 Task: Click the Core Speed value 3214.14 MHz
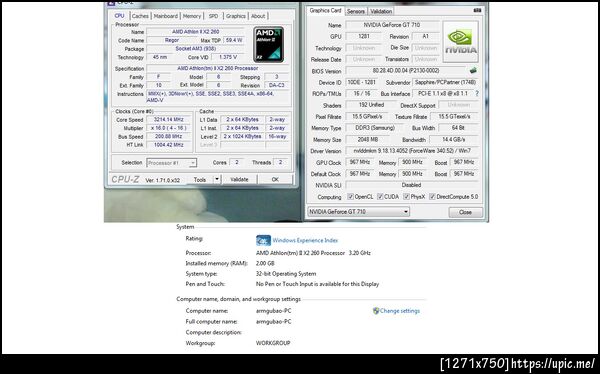coord(168,119)
